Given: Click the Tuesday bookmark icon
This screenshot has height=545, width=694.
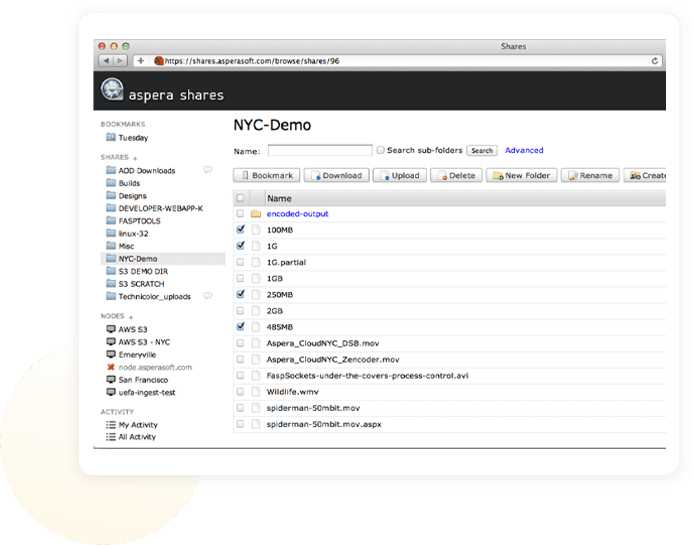Looking at the screenshot, I should [x=110, y=138].
